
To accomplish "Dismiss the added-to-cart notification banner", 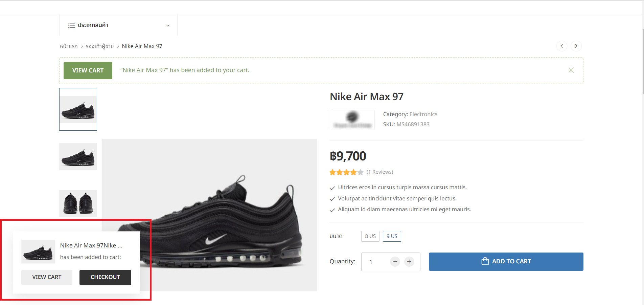I will 571,70.
